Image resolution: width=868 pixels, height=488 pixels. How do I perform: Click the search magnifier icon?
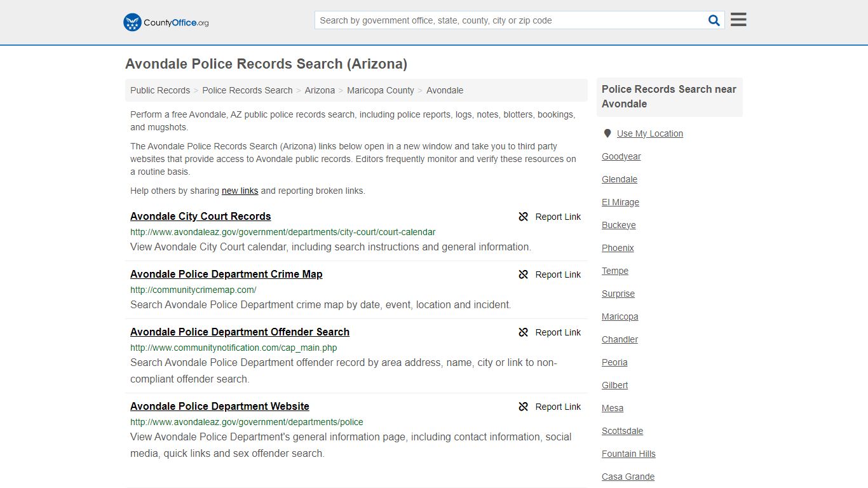(714, 20)
